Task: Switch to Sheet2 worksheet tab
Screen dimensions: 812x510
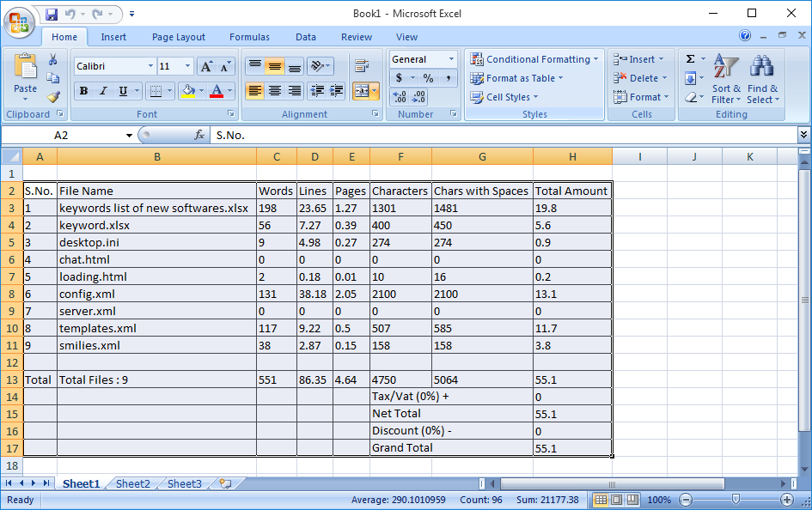Action: pyautogui.click(x=132, y=483)
